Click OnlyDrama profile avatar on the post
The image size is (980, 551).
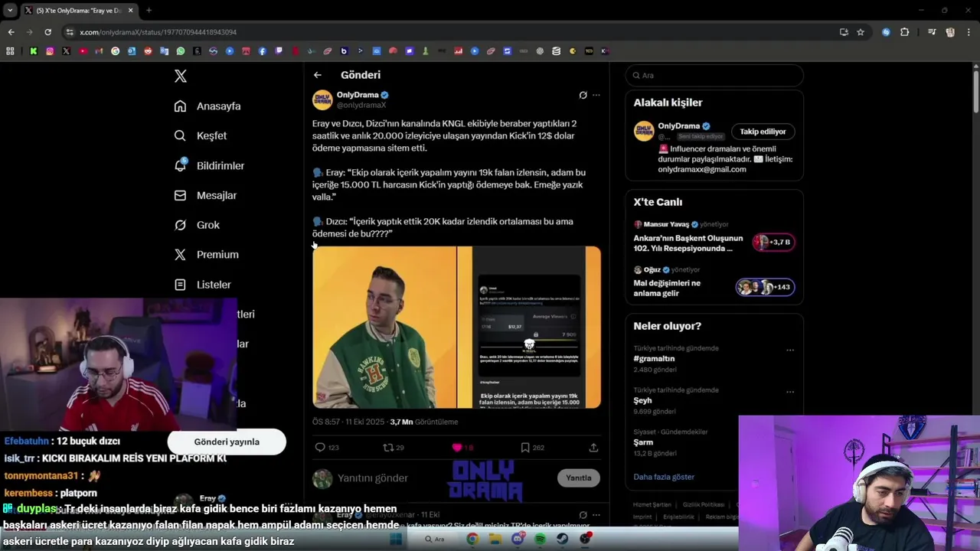pyautogui.click(x=322, y=100)
